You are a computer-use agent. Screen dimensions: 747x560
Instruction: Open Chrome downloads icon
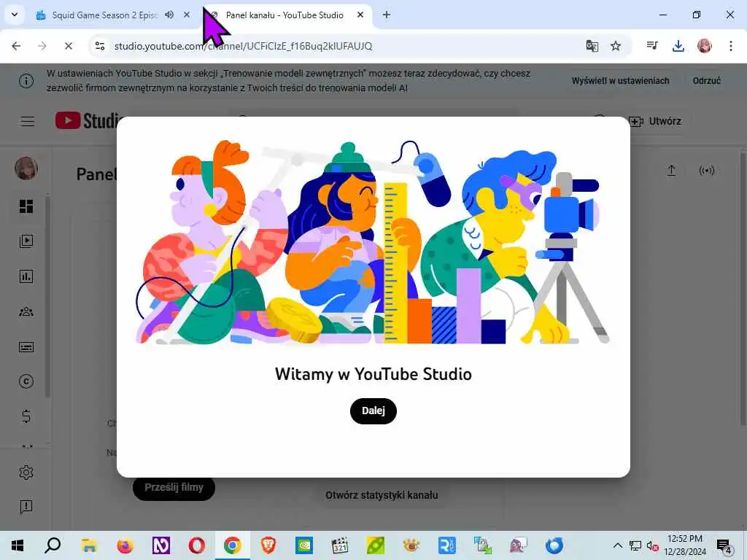pyautogui.click(x=678, y=46)
